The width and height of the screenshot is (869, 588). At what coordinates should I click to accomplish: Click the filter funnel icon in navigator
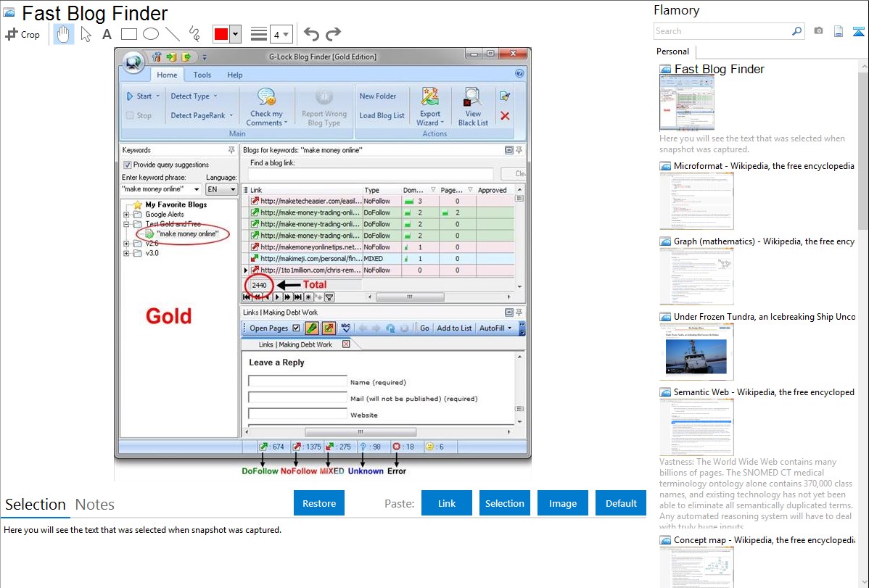click(x=329, y=297)
